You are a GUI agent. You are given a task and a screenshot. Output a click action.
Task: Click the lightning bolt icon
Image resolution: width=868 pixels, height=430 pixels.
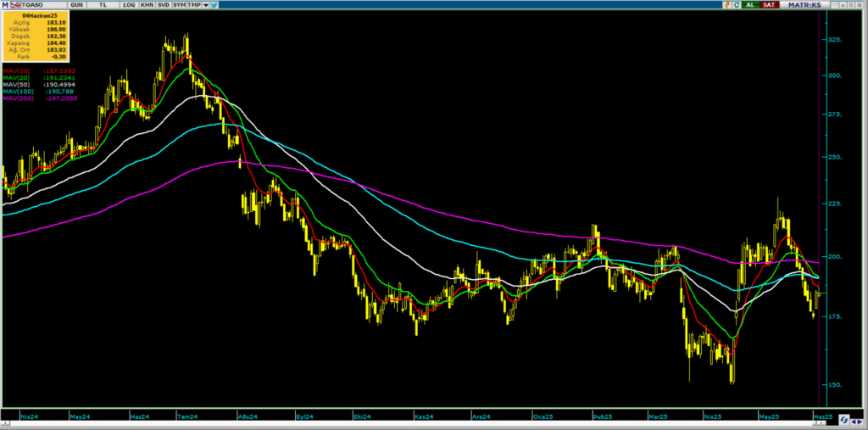click(727, 5)
